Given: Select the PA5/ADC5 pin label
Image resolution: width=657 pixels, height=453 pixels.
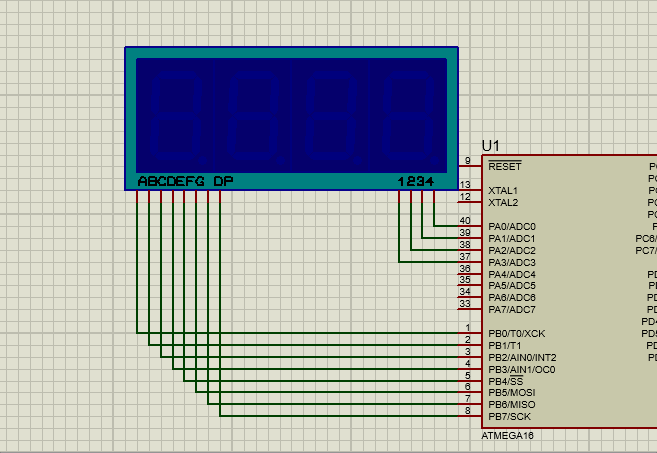Looking at the screenshot, I should [512, 286].
